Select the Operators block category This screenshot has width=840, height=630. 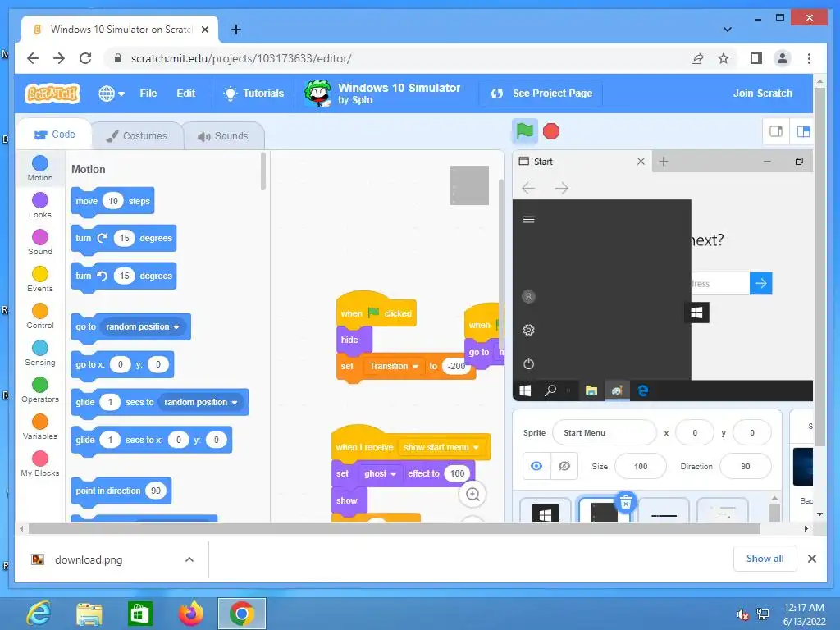point(40,390)
